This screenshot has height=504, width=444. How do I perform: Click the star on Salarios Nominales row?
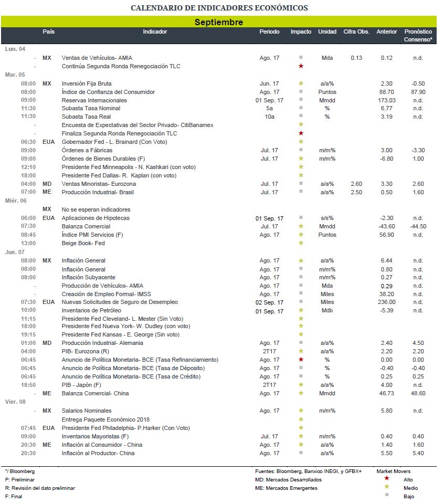(301, 410)
